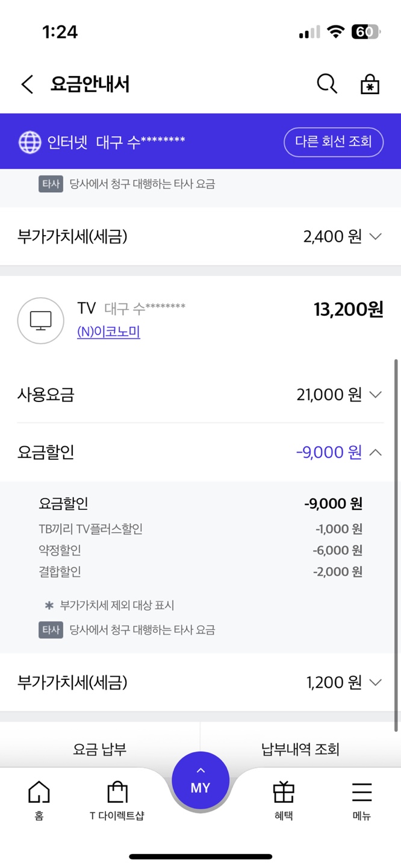Select the 납부내역 조회 tab
Screen dimensions: 401x868
tap(300, 749)
